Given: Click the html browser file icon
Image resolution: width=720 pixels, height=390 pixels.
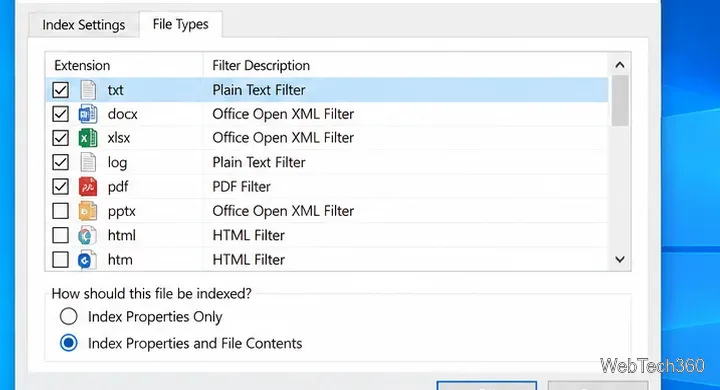Looking at the screenshot, I should click(87, 235).
